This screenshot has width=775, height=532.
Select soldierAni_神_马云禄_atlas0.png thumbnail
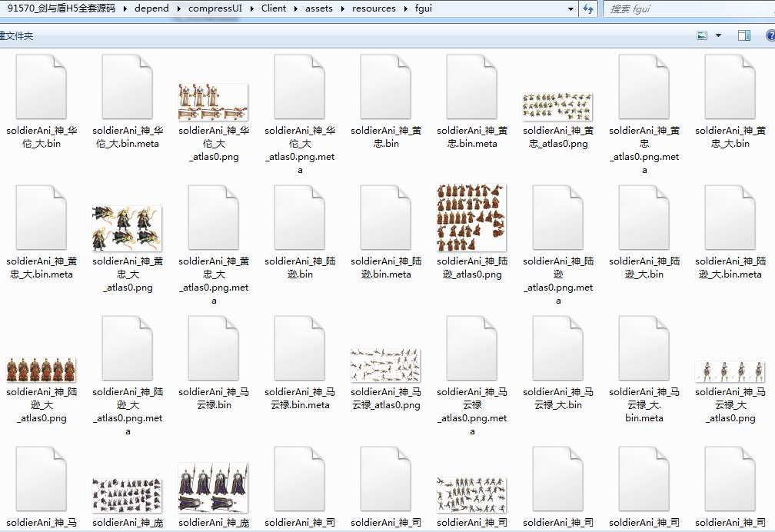point(385,364)
